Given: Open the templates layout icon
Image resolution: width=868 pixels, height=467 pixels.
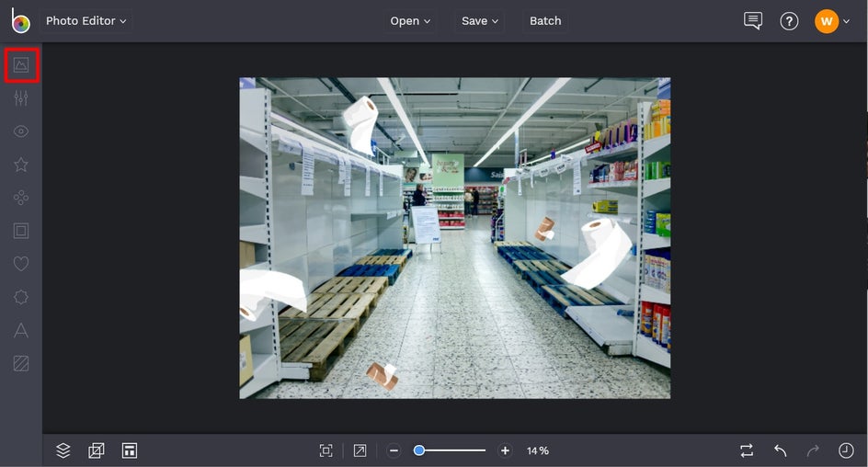Looking at the screenshot, I should click(130, 450).
